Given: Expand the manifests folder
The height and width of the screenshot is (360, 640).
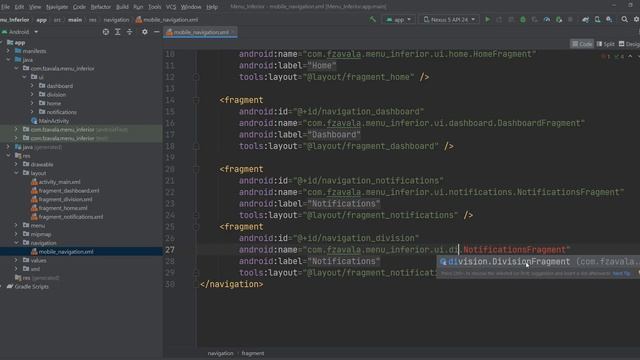Looking at the screenshot, I should [9, 51].
